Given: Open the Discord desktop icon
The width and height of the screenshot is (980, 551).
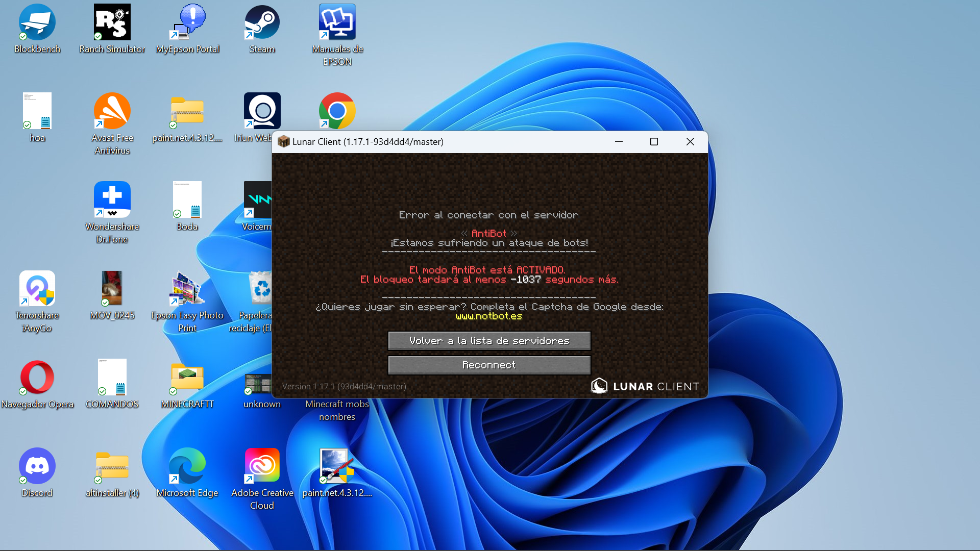Looking at the screenshot, I should pyautogui.click(x=37, y=466).
